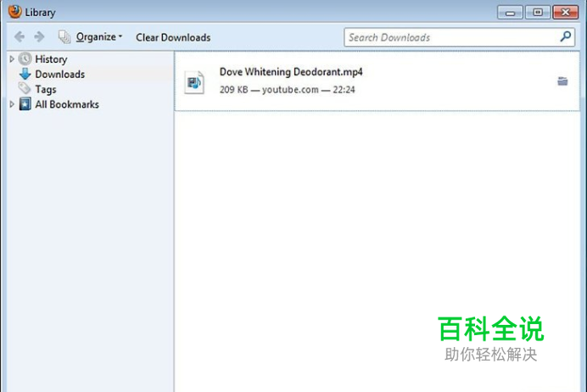This screenshot has height=392, width=587.
Task: Click the All Bookmarks star icon
Action: pyautogui.click(x=25, y=104)
